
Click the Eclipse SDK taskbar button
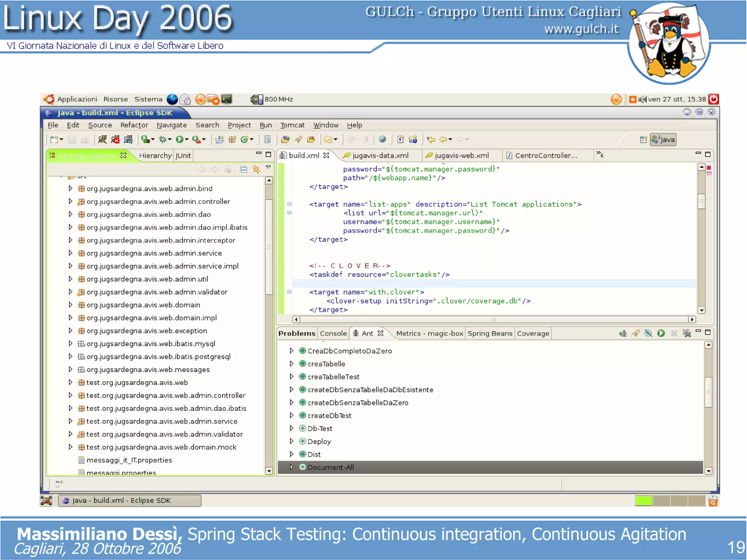[x=129, y=501]
